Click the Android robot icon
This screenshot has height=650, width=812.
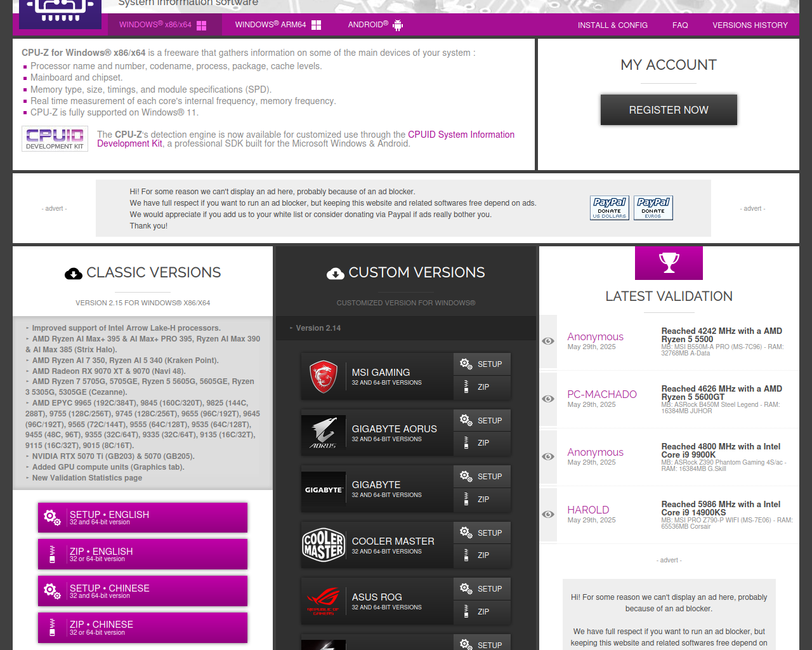[398, 25]
